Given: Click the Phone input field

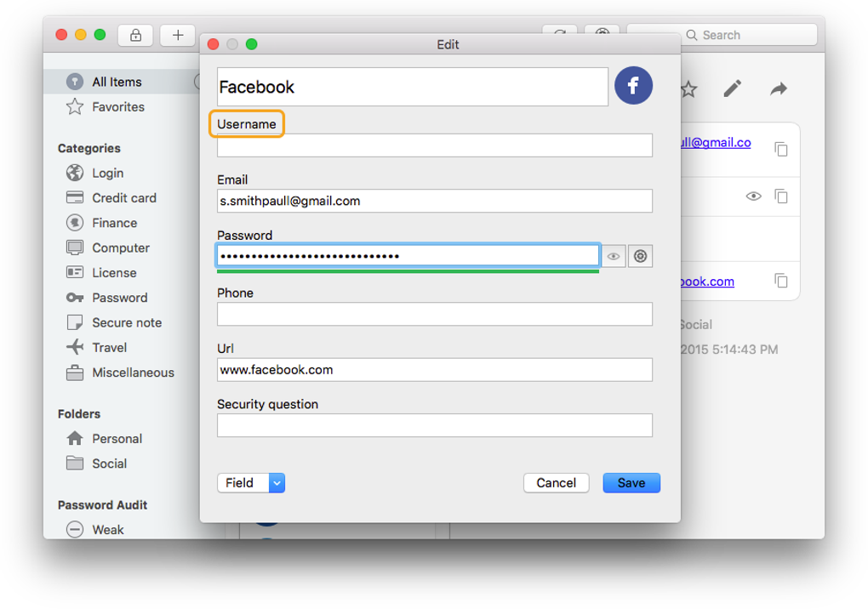Looking at the screenshot, I should point(435,314).
